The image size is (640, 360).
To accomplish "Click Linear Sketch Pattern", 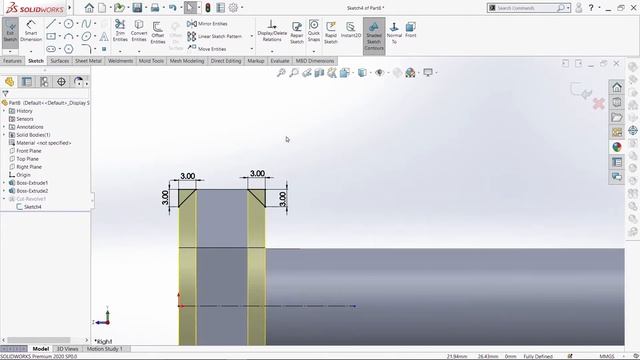I will 215,36.
